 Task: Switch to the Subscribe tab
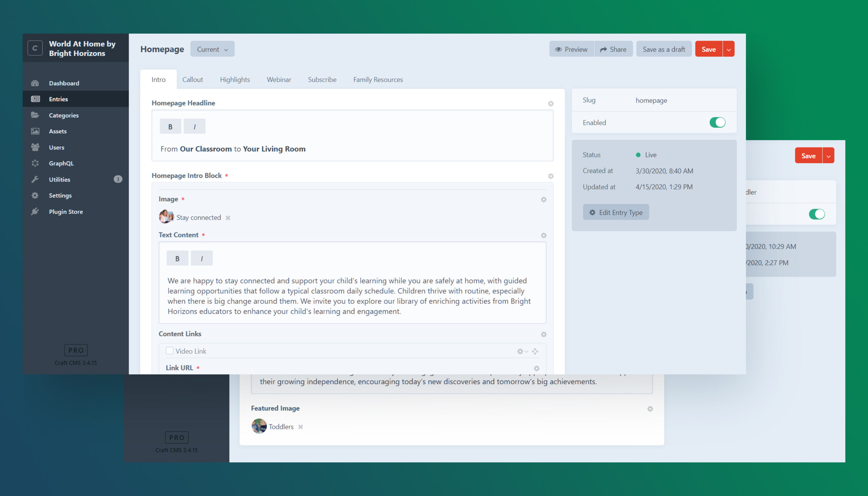tap(322, 79)
